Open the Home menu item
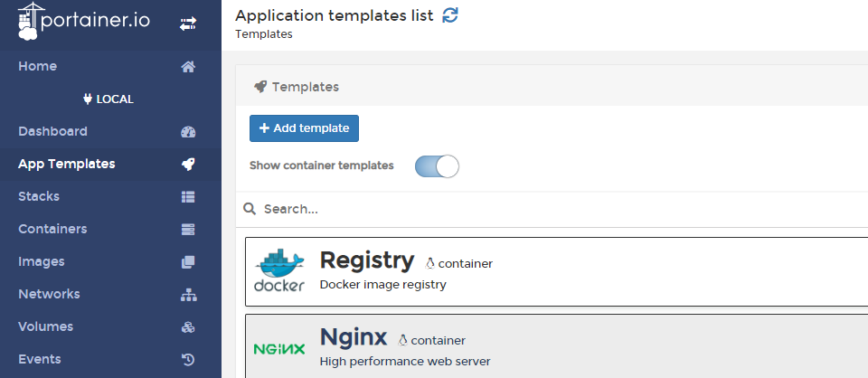 [38, 66]
